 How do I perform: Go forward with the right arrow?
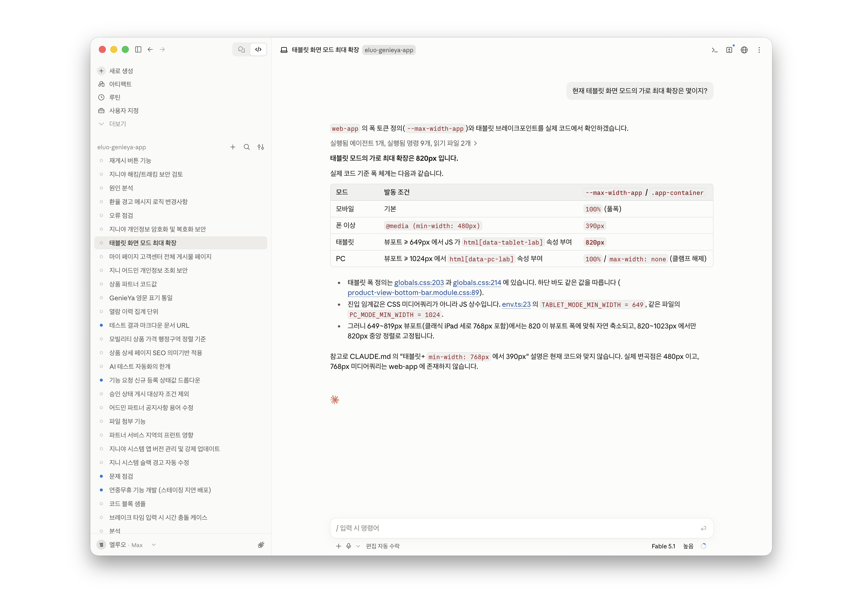coord(162,49)
